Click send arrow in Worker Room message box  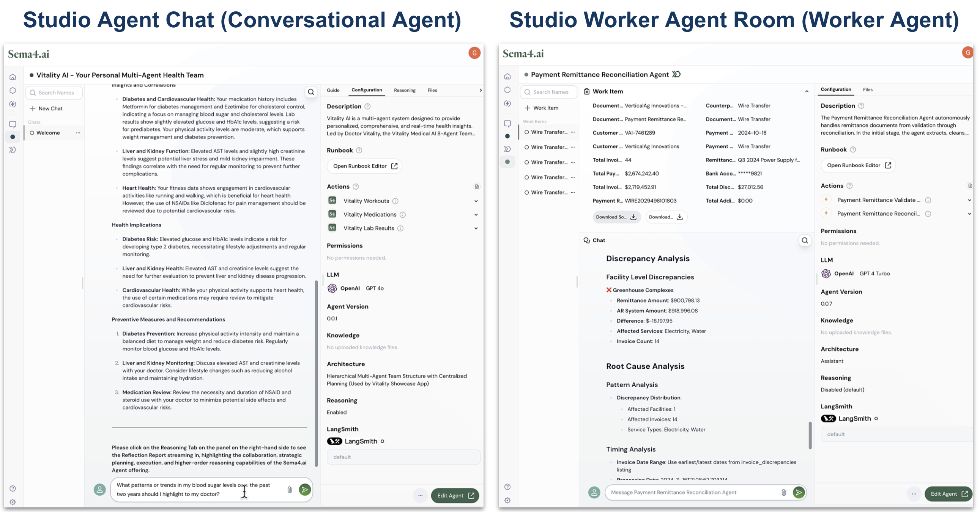click(799, 493)
